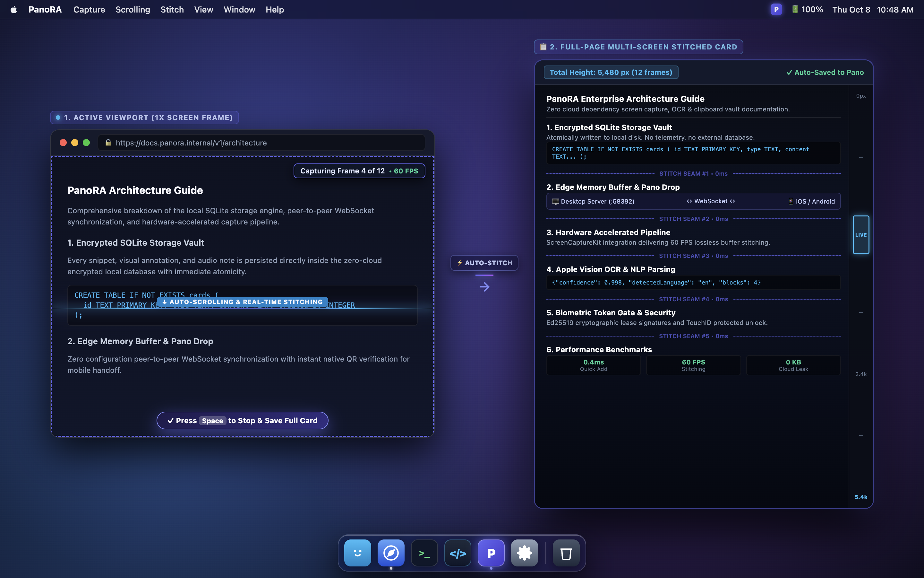Open Finder from the dock
Viewport: 924px width, 578px height.
point(357,553)
